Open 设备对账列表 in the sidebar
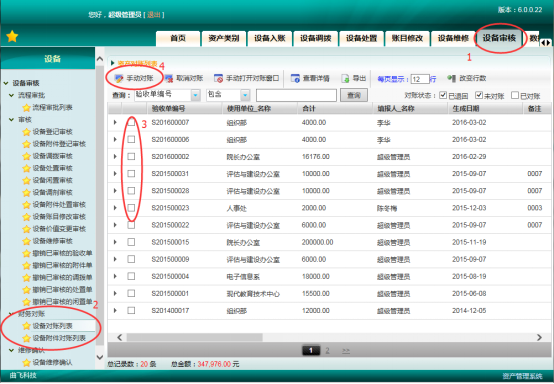This screenshot has height=384, width=554. tap(52, 326)
